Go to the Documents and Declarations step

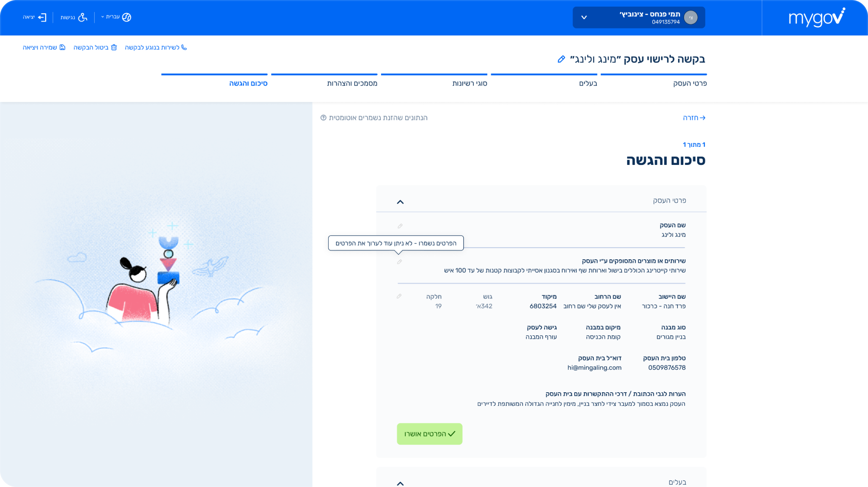(x=352, y=83)
